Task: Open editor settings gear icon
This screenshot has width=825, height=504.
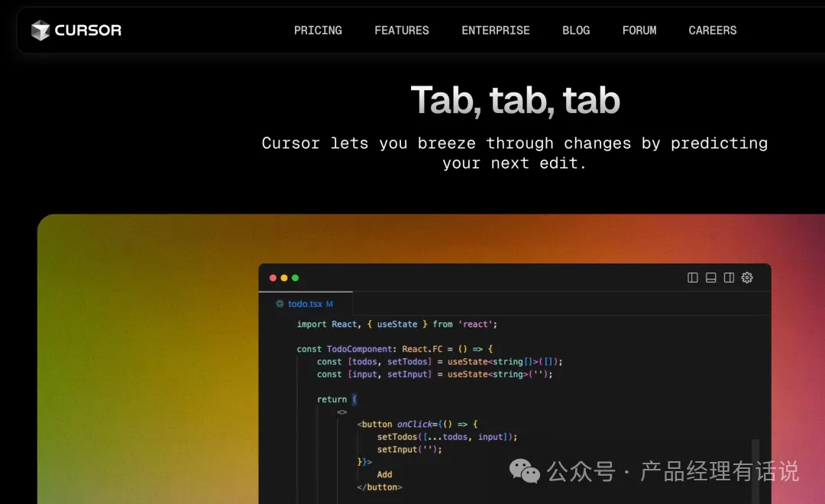Action: pos(747,277)
